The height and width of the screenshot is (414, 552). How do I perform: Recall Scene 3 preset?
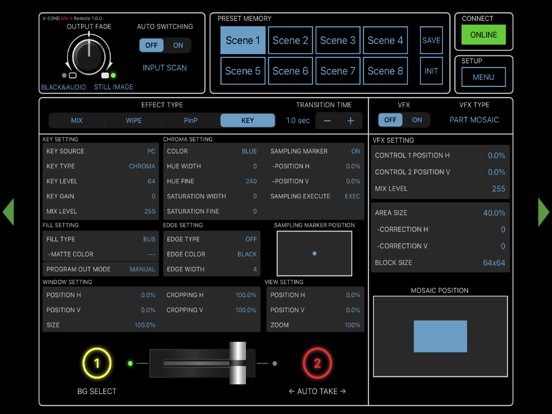tap(338, 40)
